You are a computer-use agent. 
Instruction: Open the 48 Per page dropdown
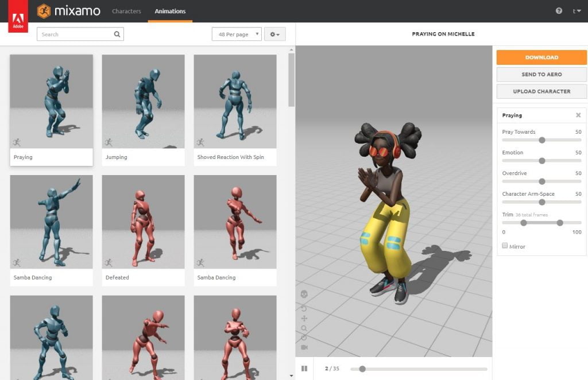[x=237, y=34]
